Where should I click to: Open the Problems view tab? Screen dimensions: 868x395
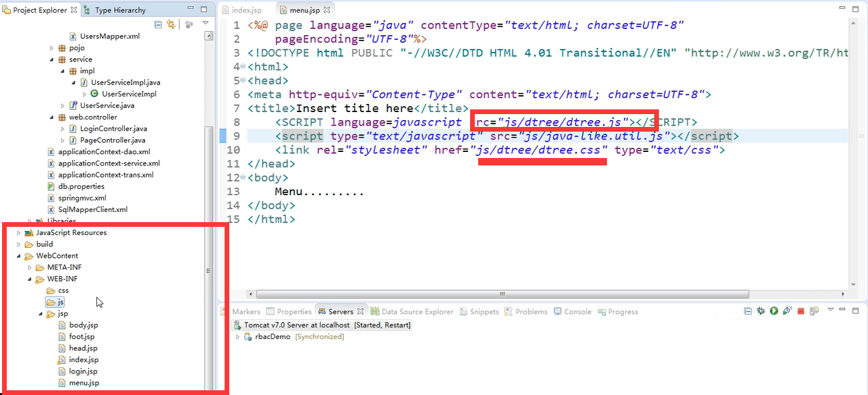coord(525,311)
